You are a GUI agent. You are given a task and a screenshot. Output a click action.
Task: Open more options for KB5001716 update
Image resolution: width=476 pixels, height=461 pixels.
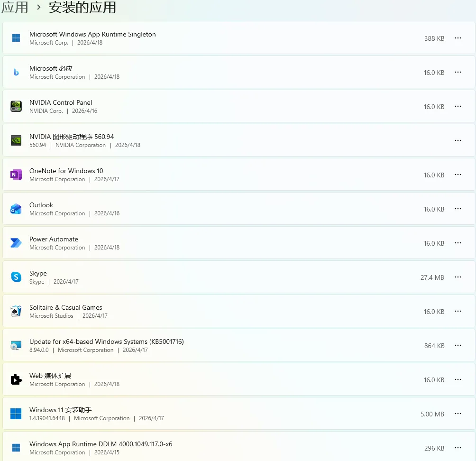[x=458, y=345]
